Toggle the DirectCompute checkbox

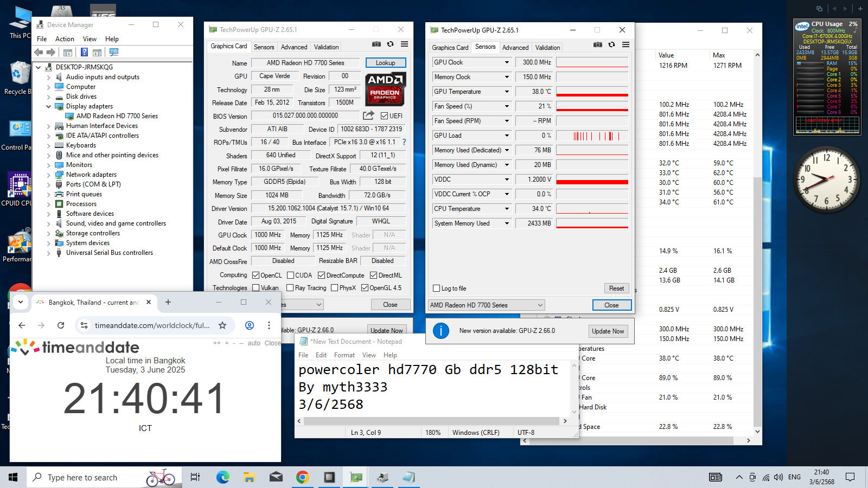(321, 275)
